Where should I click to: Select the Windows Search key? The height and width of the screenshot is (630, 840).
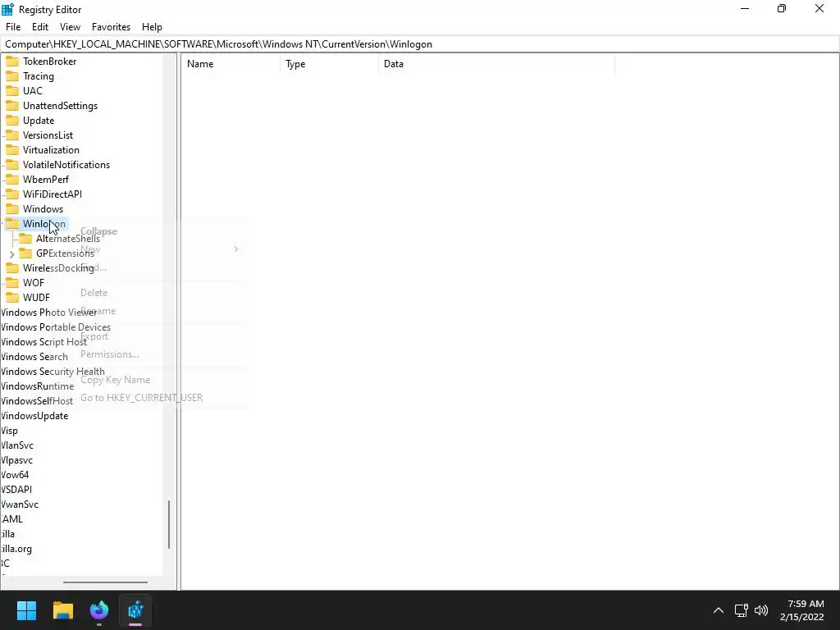pos(34,357)
